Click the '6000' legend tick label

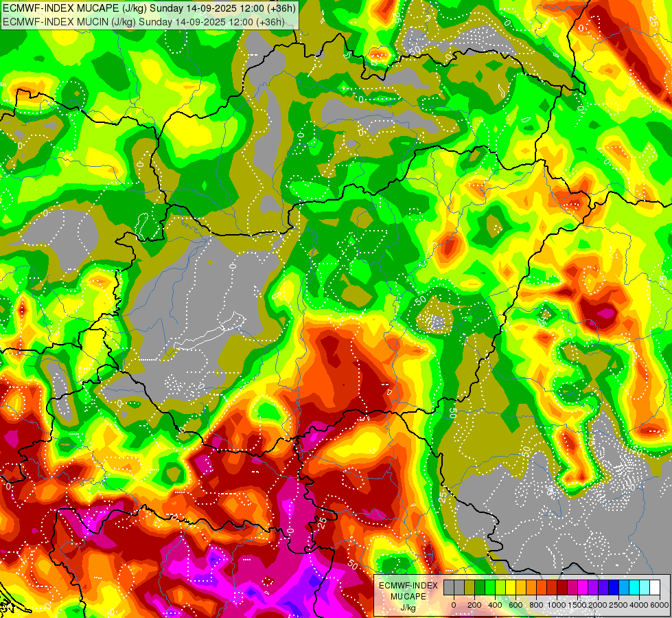[660, 605]
